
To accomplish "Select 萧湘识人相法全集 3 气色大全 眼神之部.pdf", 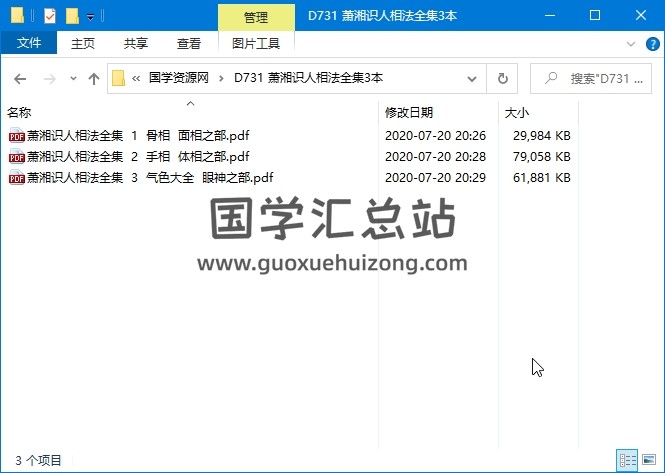I will (x=150, y=178).
